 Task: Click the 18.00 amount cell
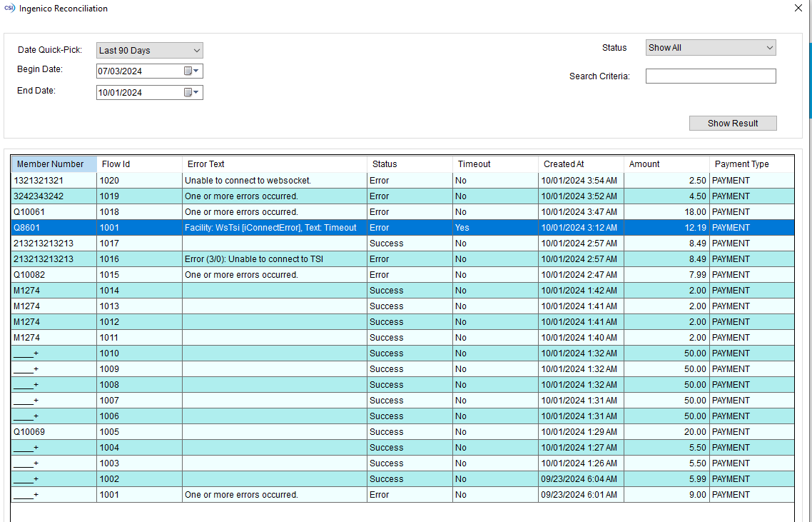click(666, 212)
